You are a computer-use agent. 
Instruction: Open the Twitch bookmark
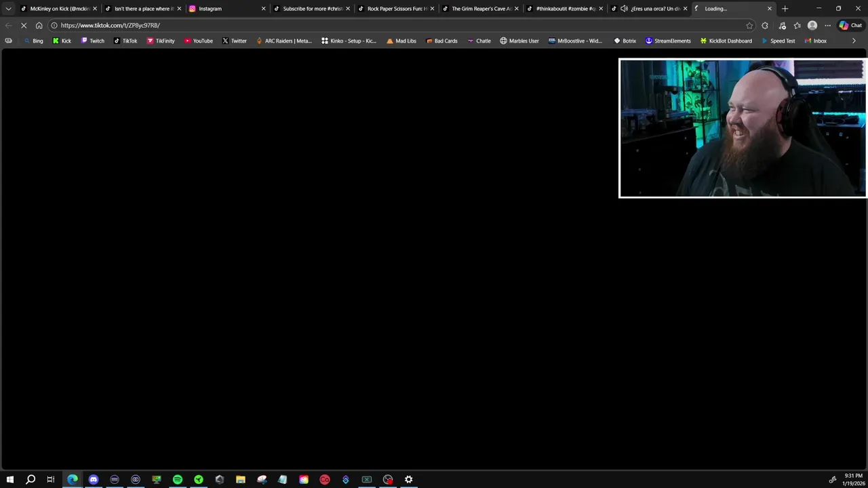click(92, 41)
